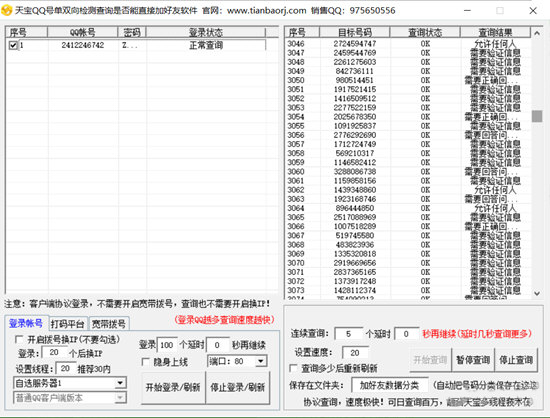The width and height of the screenshot is (550, 418).
Task: Uncheck account row 1 checkbox
Action: [13, 45]
